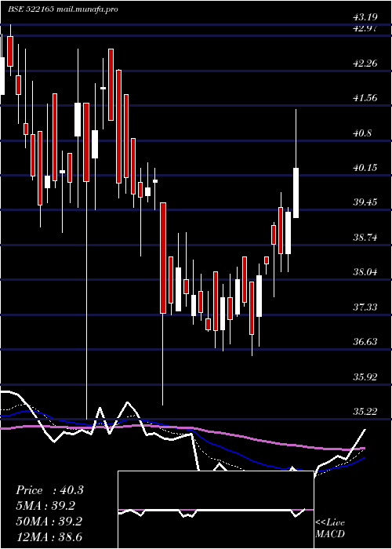Click the 43.19 price axis label
This screenshot has height=549, width=392.
pyautogui.click(x=365, y=16)
